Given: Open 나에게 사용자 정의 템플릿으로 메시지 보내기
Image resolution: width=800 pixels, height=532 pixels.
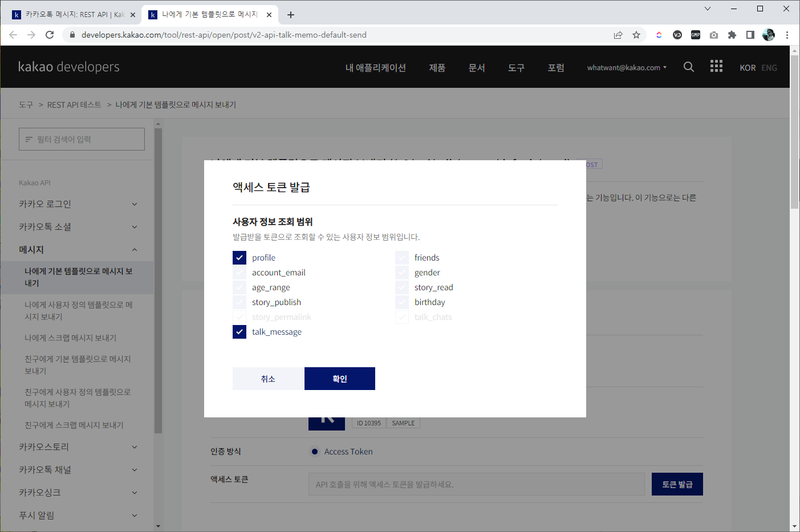Looking at the screenshot, I should (x=79, y=311).
